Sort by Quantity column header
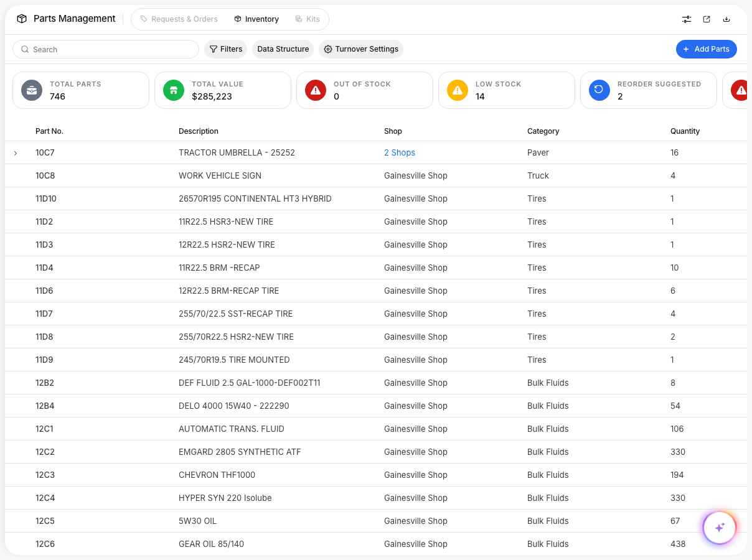Screen dimensions: 752x560 coord(685,131)
